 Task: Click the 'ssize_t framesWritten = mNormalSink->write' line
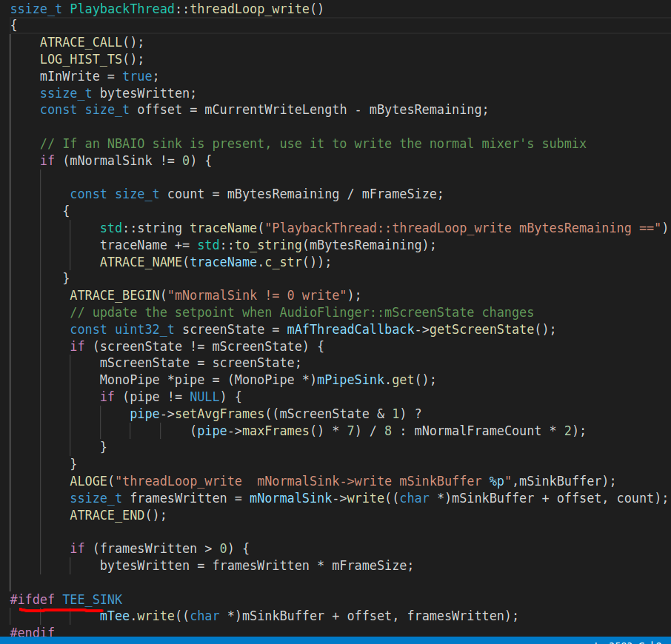(x=368, y=498)
